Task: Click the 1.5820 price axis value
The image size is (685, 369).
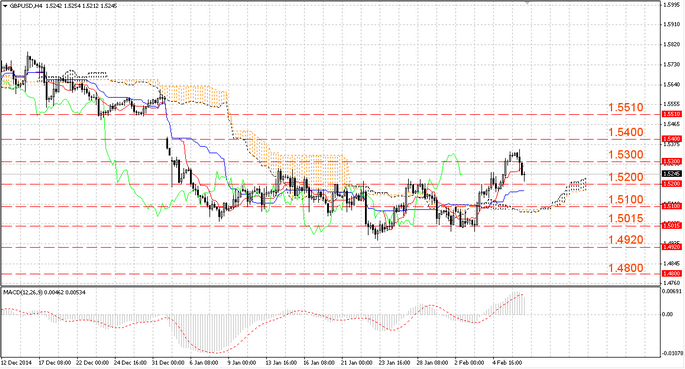Action: 671,45
